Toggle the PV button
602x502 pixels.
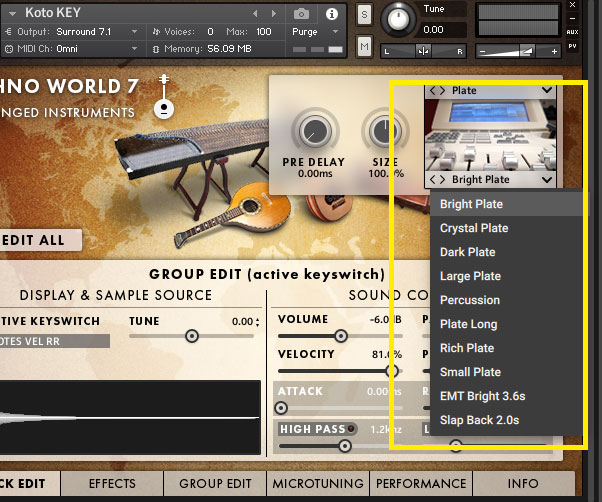coord(572,46)
